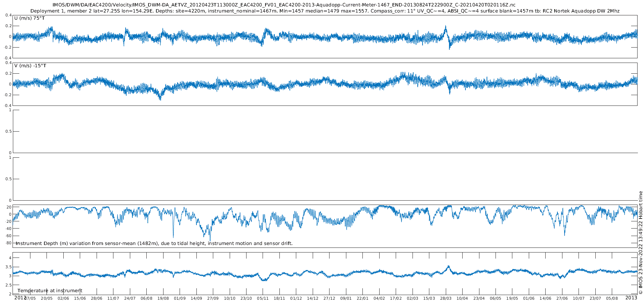Select the 10/07 date tick
The image size is (644, 304).
pos(579,298)
